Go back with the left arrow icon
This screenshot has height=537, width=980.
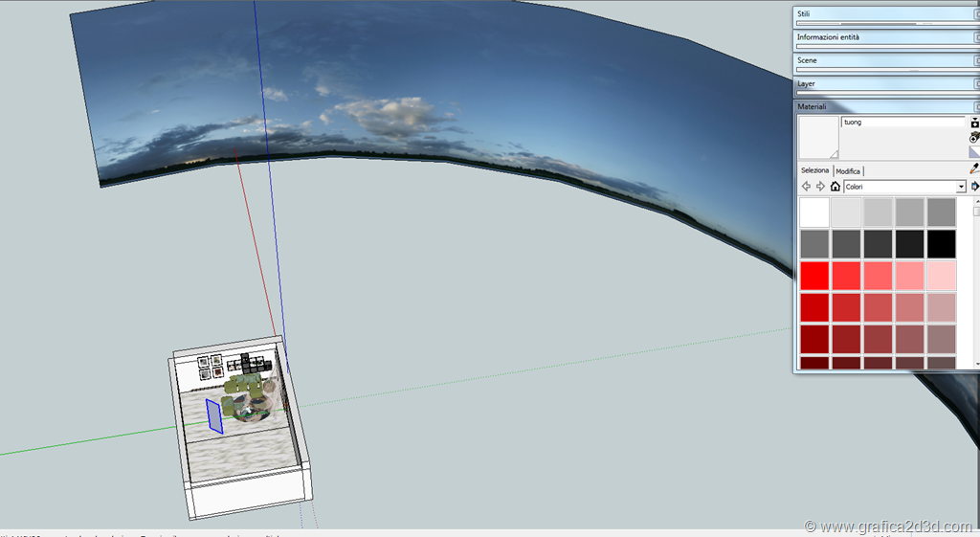coord(806,187)
